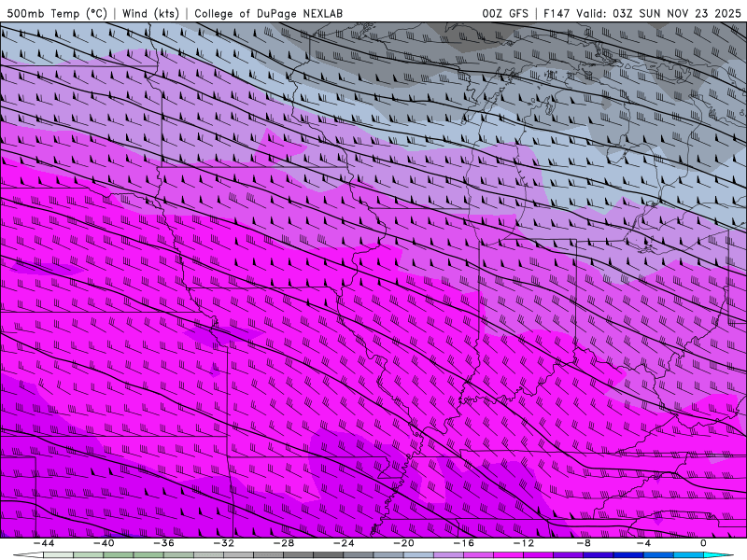The width and height of the screenshot is (747, 560).
Task: Click the '500mb Temp (°C)' title text
Action: 57,13
